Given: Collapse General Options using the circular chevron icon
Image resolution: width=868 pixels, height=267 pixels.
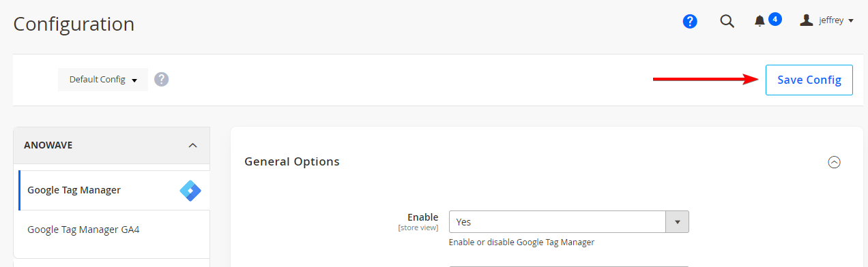Looking at the screenshot, I should [x=834, y=162].
